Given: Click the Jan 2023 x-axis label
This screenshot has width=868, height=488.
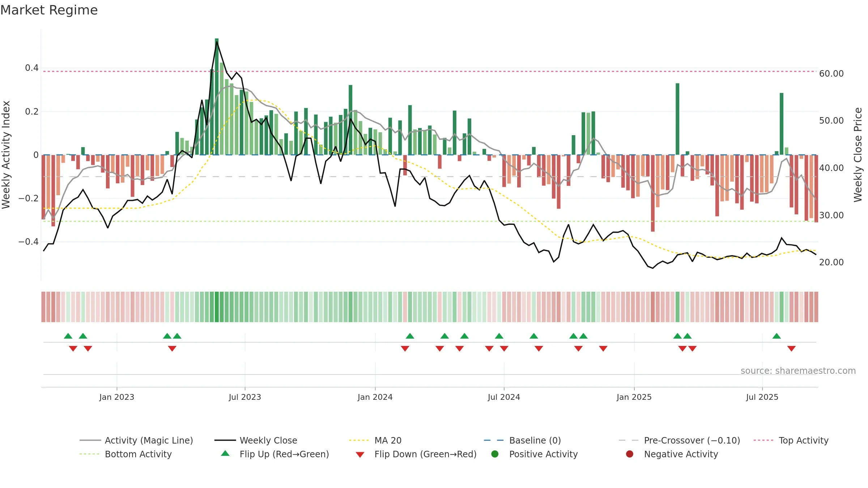Looking at the screenshot, I should [x=116, y=397].
